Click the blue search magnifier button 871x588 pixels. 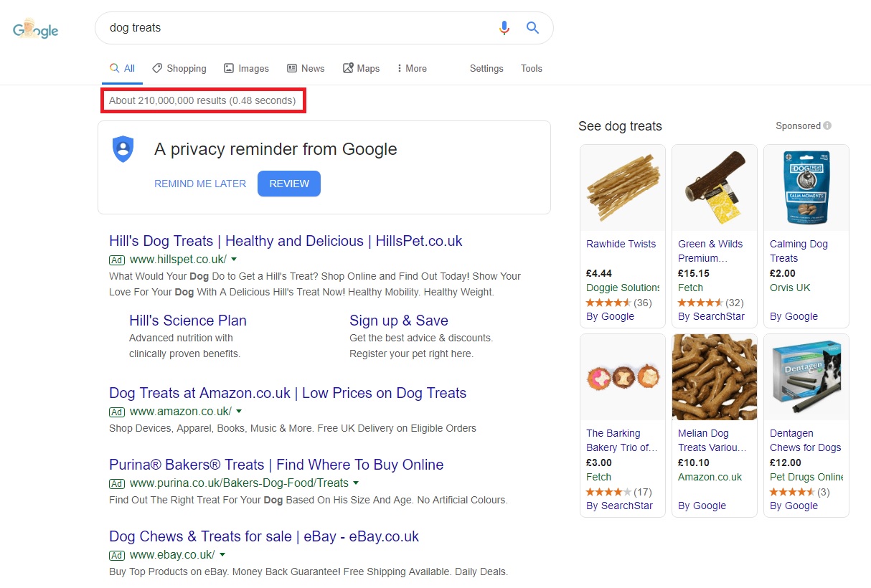532,28
